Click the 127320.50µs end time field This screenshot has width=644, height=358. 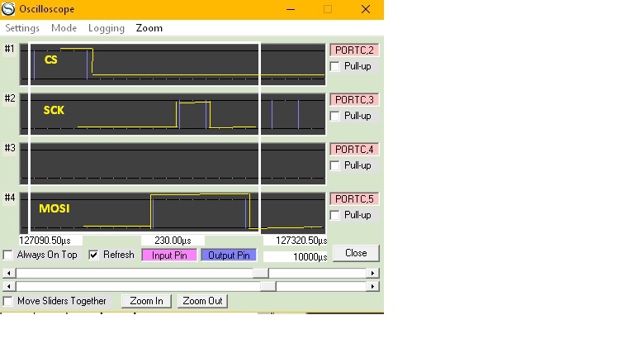click(296, 241)
